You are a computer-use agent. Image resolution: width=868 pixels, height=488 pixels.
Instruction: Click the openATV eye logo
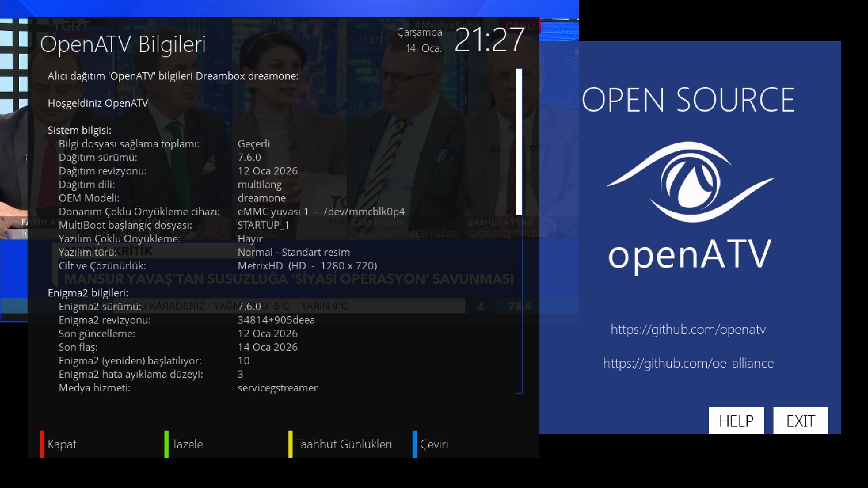[x=690, y=182]
